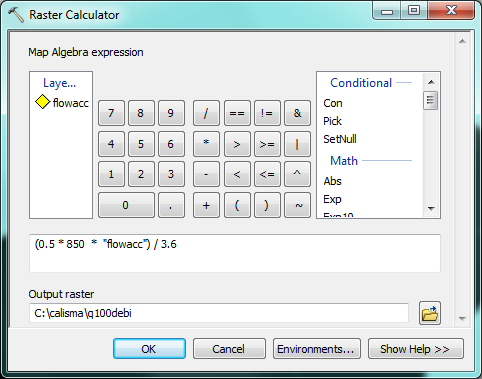Insert the equal-to (==) operator

click(237, 113)
